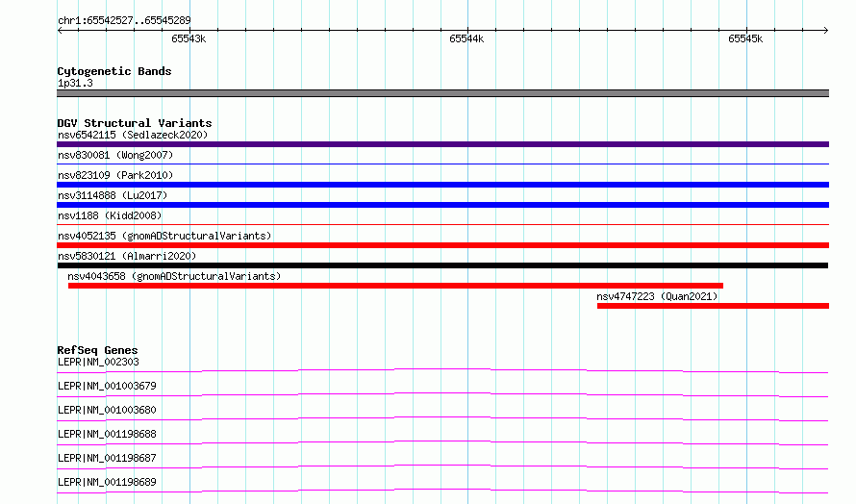
Task: Select the red nsv4052135 variant bar
Action: coord(442,245)
